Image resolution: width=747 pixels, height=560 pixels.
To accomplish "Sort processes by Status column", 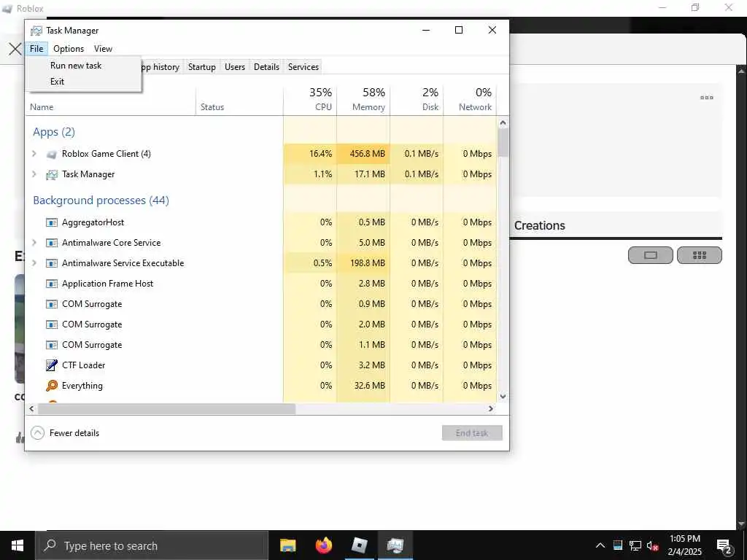I will tap(239, 99).
